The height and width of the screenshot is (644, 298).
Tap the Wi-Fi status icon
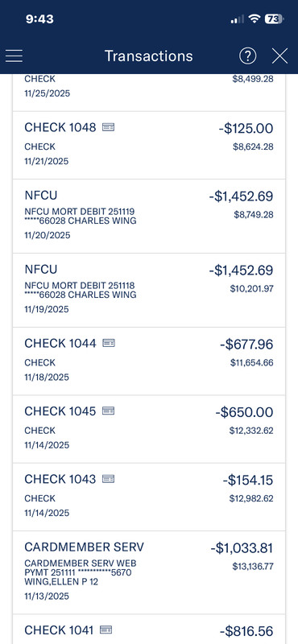click(x=255, y=19)
